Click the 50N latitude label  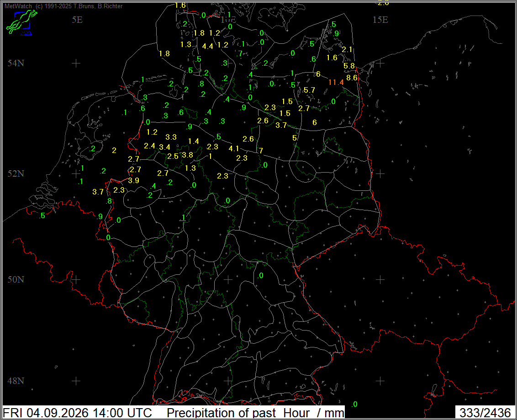(x=16, y=279)
